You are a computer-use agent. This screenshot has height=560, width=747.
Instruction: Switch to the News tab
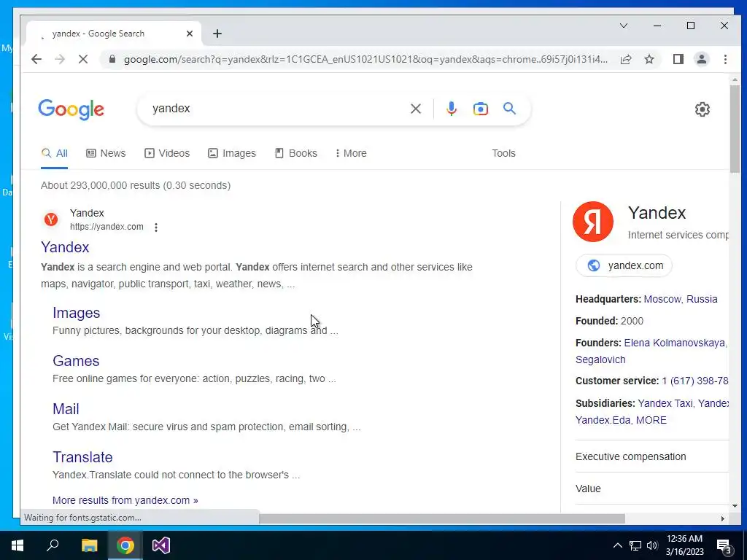106,153
